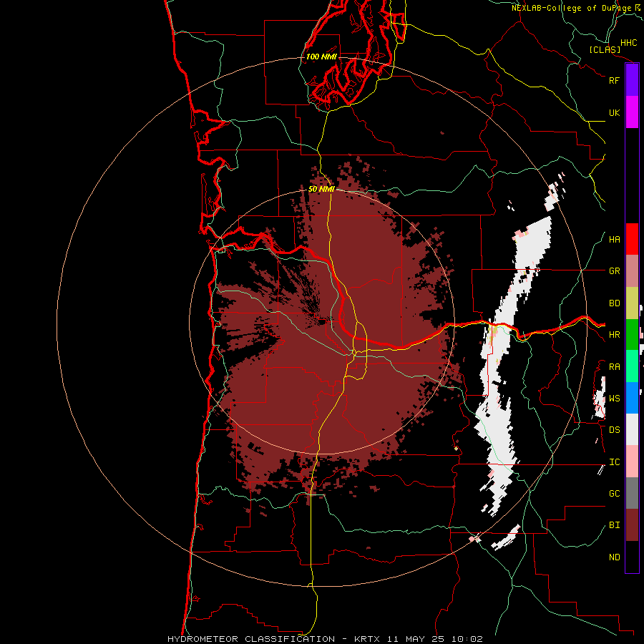Click the GC gray legend swatch
Viewport: 644px width, 644px height.
[x=632, y=493]
